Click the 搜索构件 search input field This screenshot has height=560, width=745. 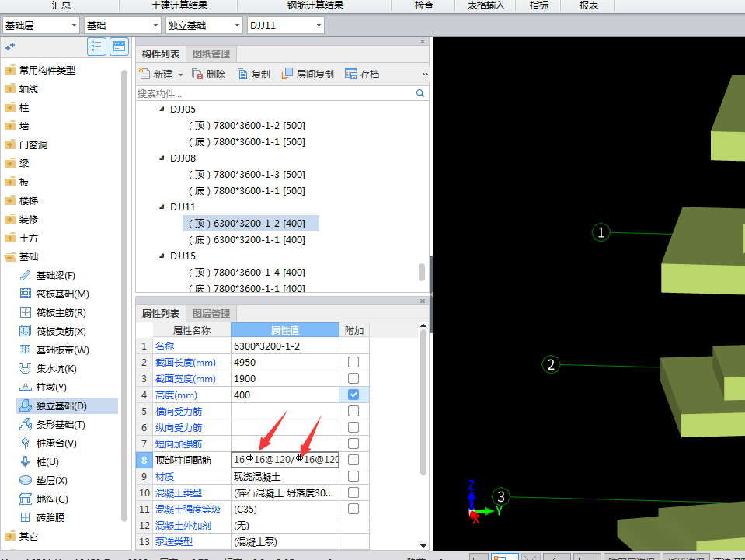point(276,93)
